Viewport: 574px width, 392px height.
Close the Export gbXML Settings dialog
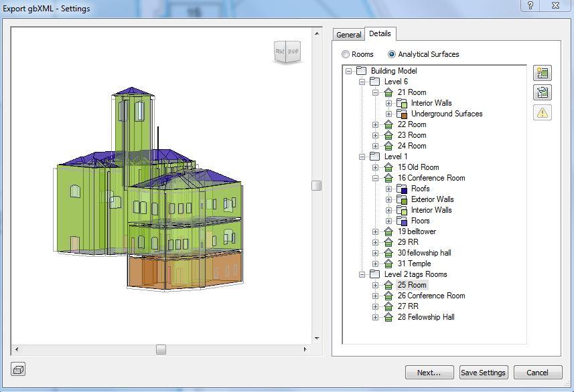pyautogui.click(x=556, y=5)
